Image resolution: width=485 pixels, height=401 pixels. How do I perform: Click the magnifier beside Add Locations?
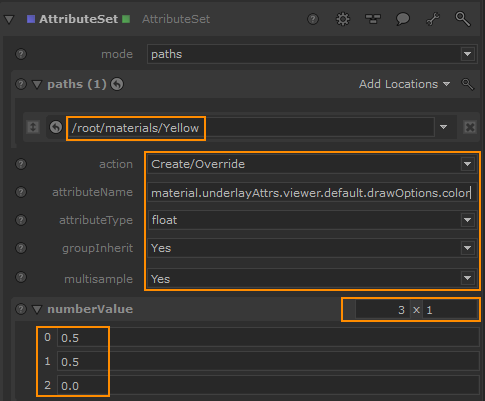pos(467,84)
